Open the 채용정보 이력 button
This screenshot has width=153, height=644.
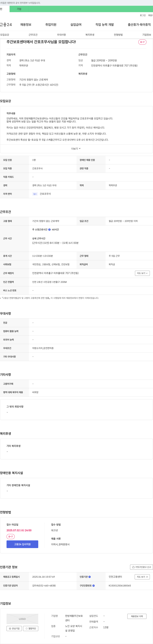[137, 616]
